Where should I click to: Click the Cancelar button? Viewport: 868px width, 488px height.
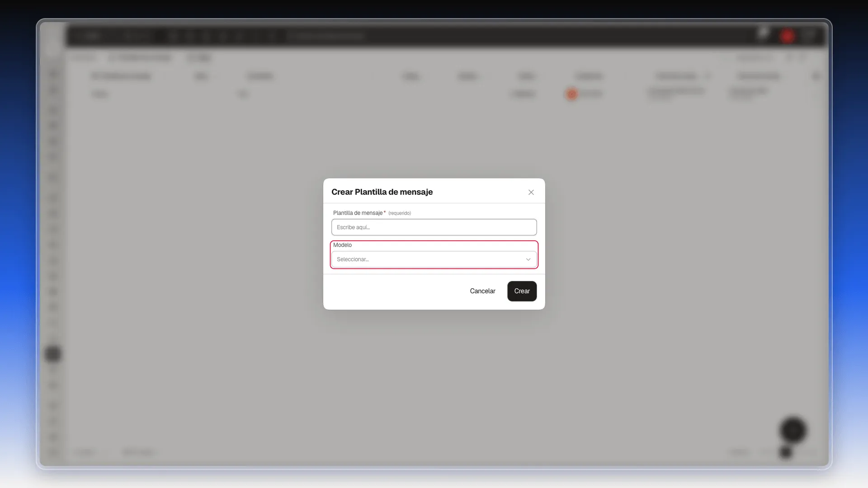click(482, 291)
